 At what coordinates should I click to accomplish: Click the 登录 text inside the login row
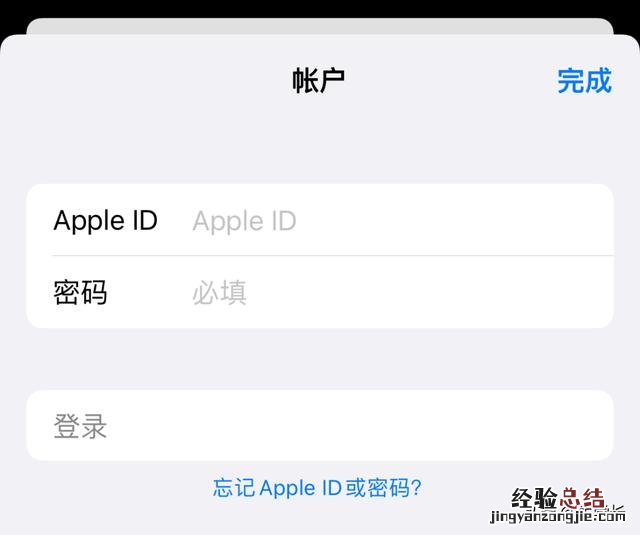(x=80, y=426)
